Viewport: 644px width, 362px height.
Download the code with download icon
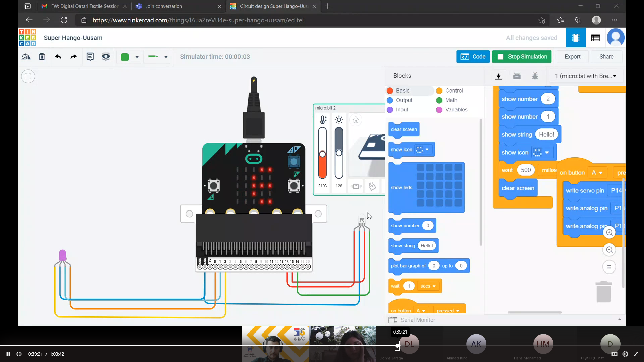coord(498,76)
